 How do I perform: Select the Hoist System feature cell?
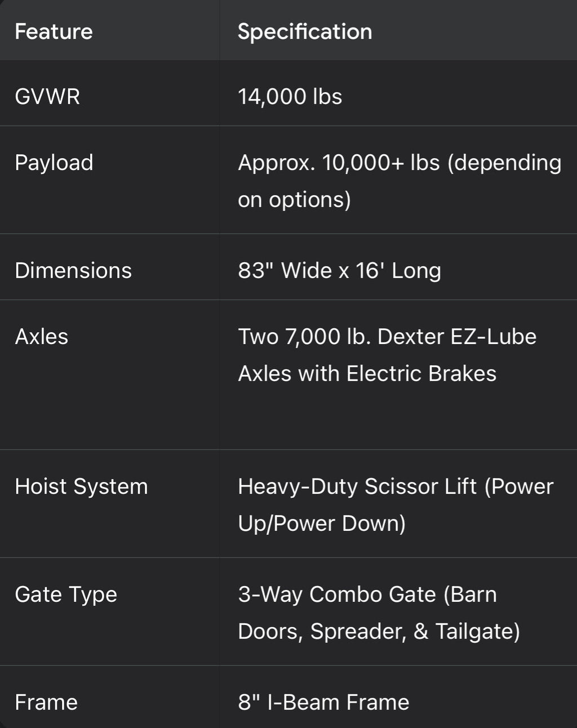81,486
